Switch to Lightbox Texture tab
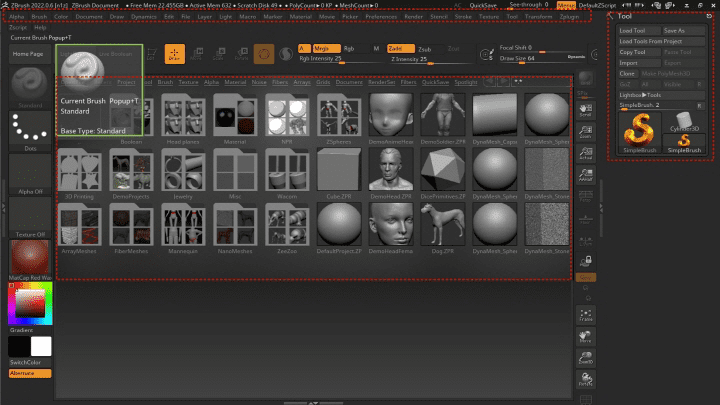Image resolution: width=720 pixels, height=405 pixels. (188, 82)
